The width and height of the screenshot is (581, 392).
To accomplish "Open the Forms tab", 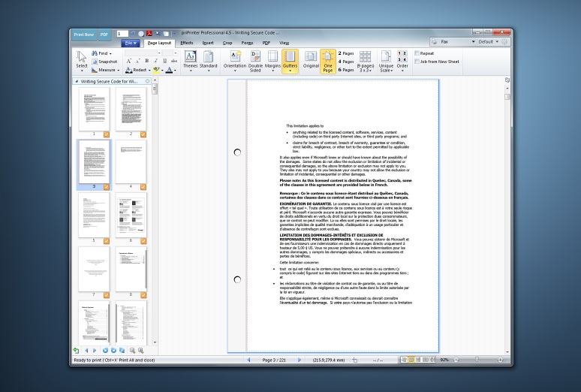I will pos(247,43).
